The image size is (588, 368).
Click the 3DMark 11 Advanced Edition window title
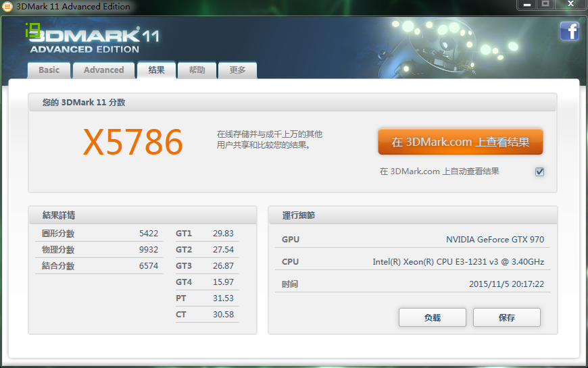(x=73, y=6)
